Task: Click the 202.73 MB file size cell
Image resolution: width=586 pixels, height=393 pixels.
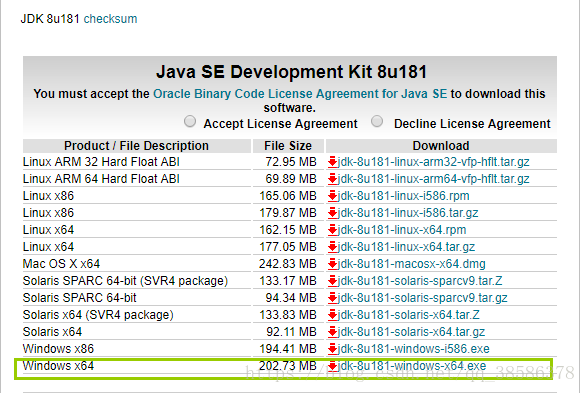Action: (x=288, y=366)
